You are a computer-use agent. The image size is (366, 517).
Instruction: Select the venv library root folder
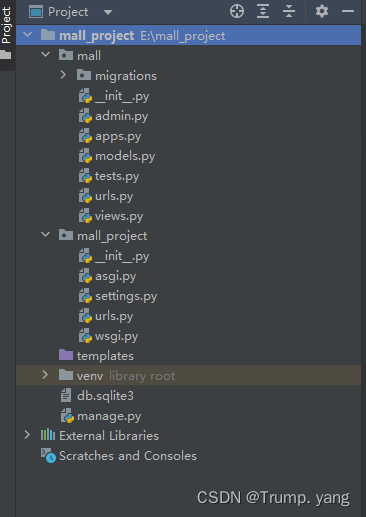[x=188, y=375]
